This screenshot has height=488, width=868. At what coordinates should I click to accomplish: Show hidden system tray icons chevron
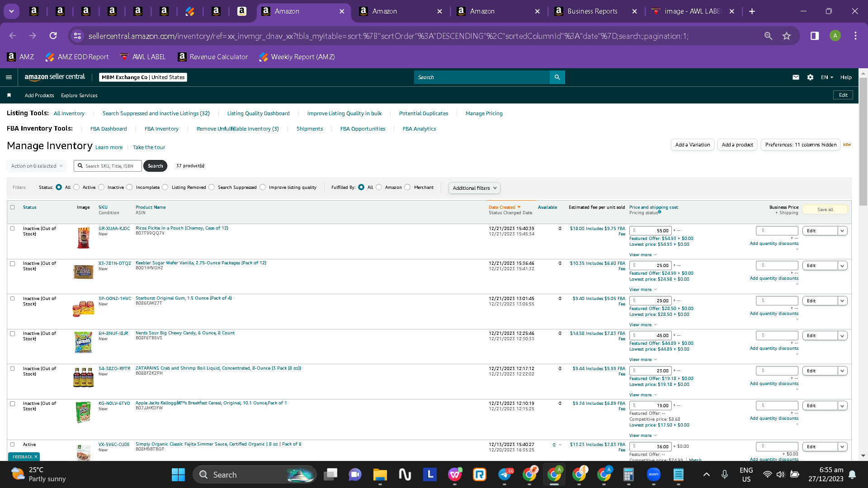click(x=706, y=474)
